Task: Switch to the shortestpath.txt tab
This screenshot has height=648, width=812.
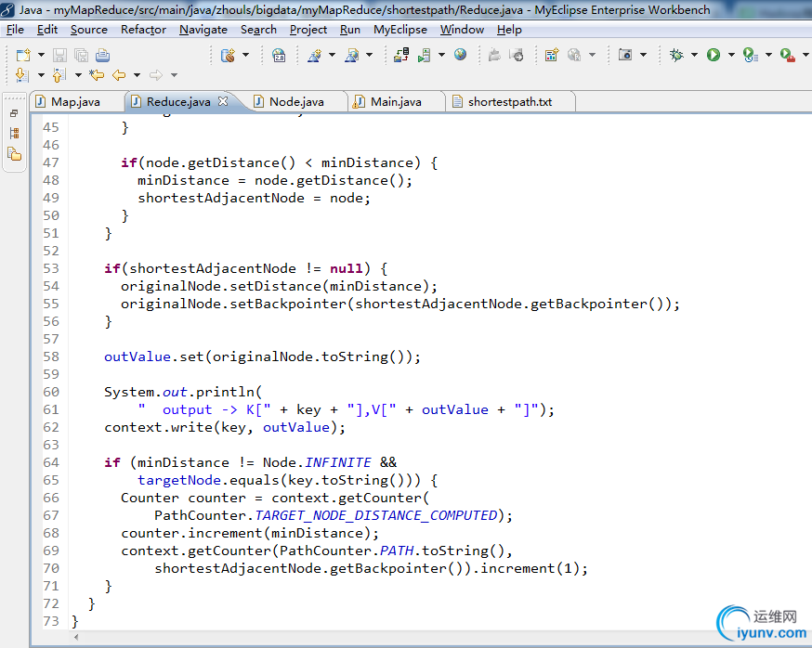Action: tap(510, 101)
